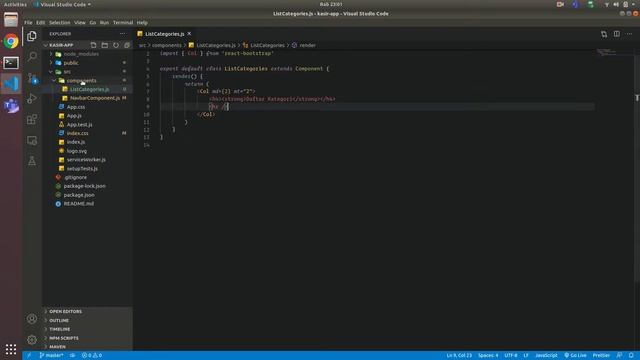Open the Search view in activity bar
This screenshot has height=360, width=640.
[32, 56]
